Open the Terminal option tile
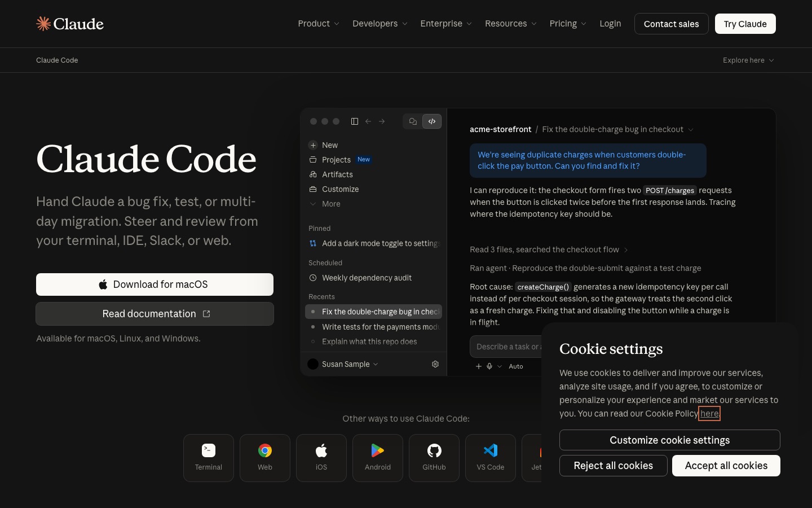The height and width of the screenshot is (508, 812). coord(209,458)
